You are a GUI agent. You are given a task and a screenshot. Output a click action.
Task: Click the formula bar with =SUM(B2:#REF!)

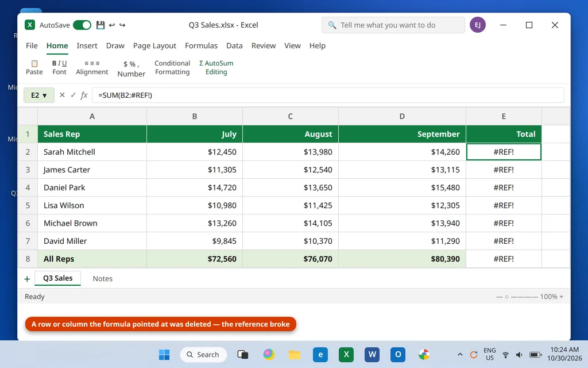tap(328, 95)
